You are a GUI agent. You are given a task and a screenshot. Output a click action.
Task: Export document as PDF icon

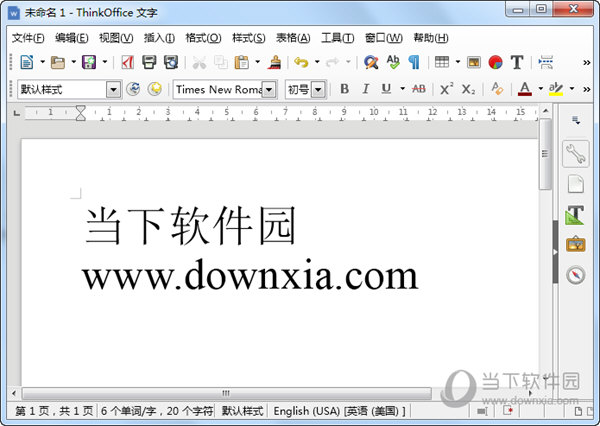(127, 62)
